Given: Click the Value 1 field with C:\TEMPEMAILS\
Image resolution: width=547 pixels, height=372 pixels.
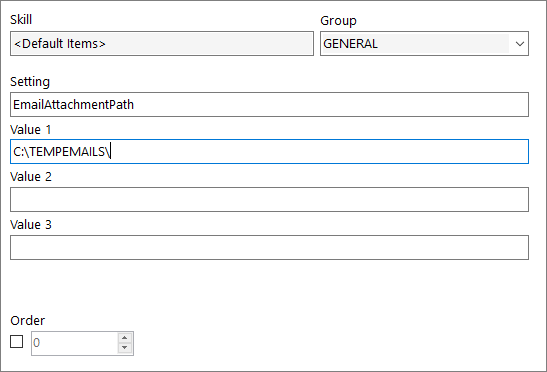Looking at the screenshot, I should [x=269, y=151].
